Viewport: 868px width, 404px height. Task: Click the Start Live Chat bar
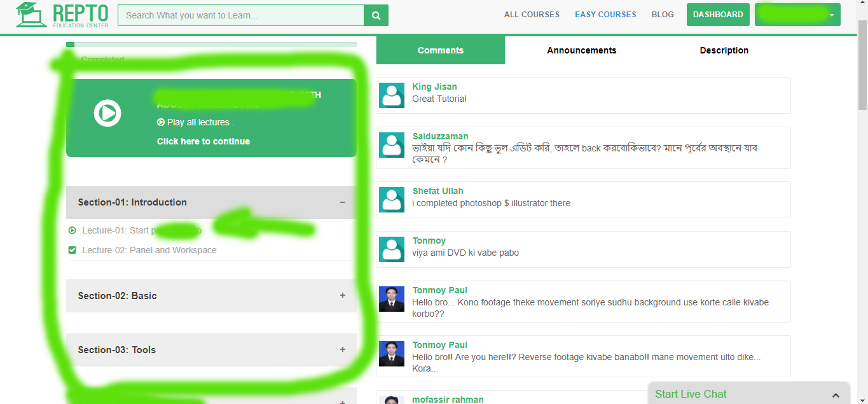point(748,394)
